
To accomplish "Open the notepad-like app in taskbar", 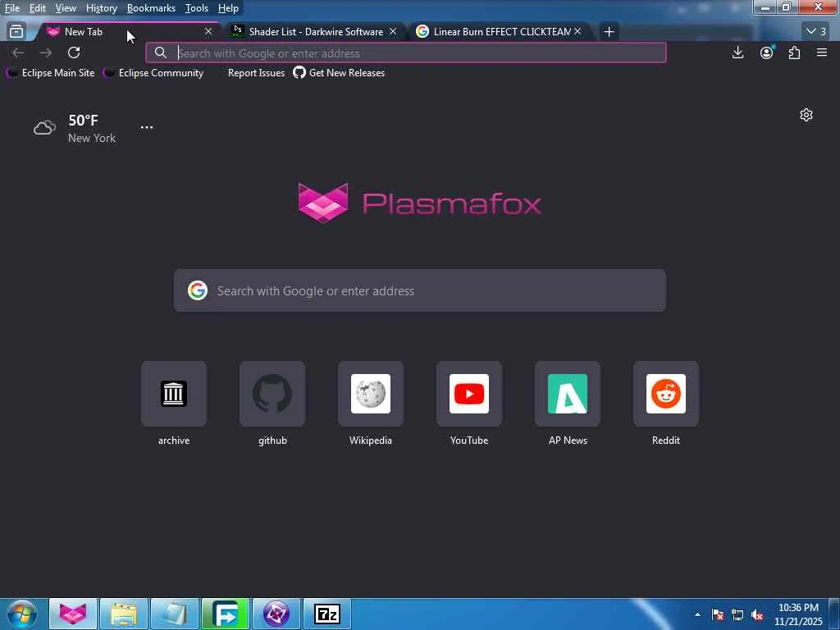I will pos(175,614).
